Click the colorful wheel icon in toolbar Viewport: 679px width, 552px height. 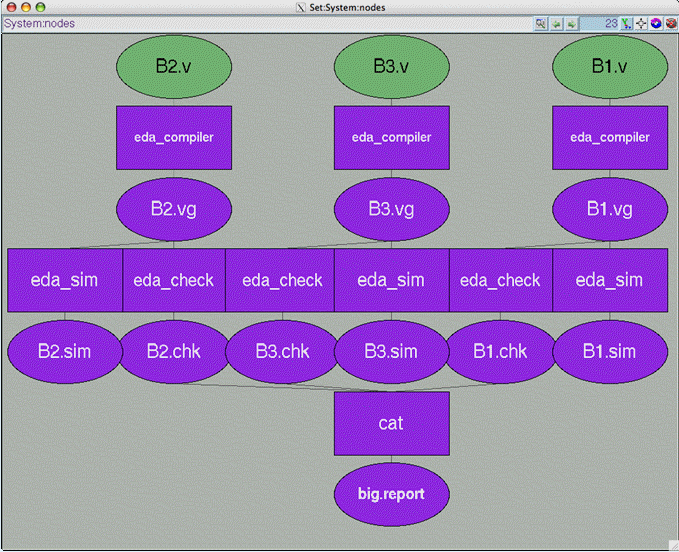coord(656,23)
